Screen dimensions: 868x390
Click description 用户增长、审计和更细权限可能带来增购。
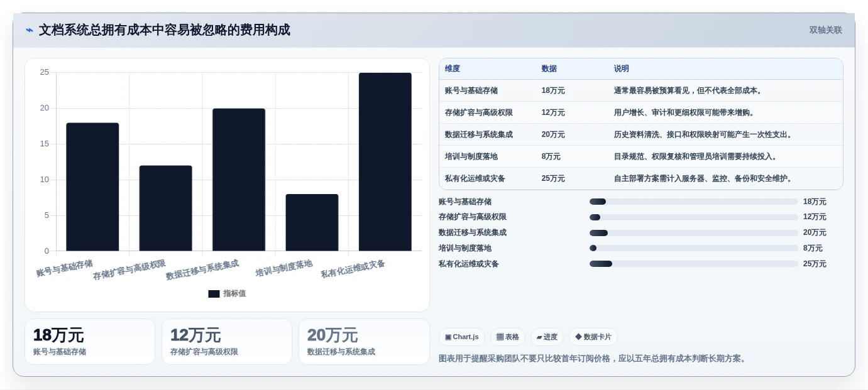[x=685, y=112]
